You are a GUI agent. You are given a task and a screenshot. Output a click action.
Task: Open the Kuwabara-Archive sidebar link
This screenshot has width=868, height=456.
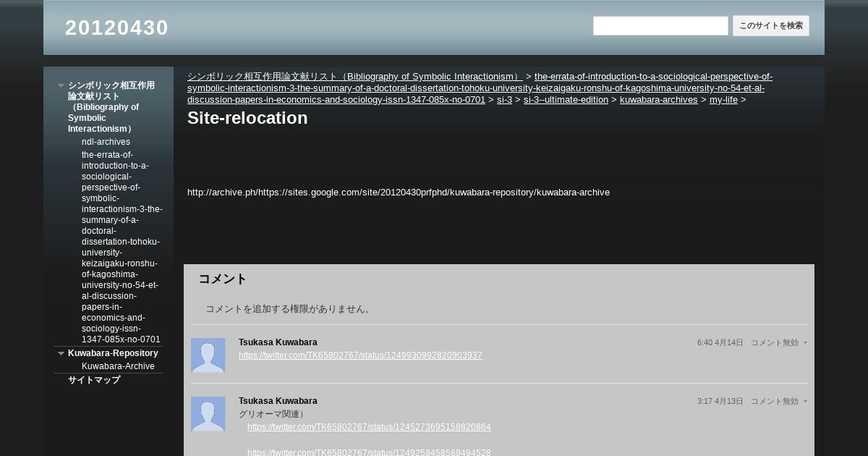(x=118, y=366)
